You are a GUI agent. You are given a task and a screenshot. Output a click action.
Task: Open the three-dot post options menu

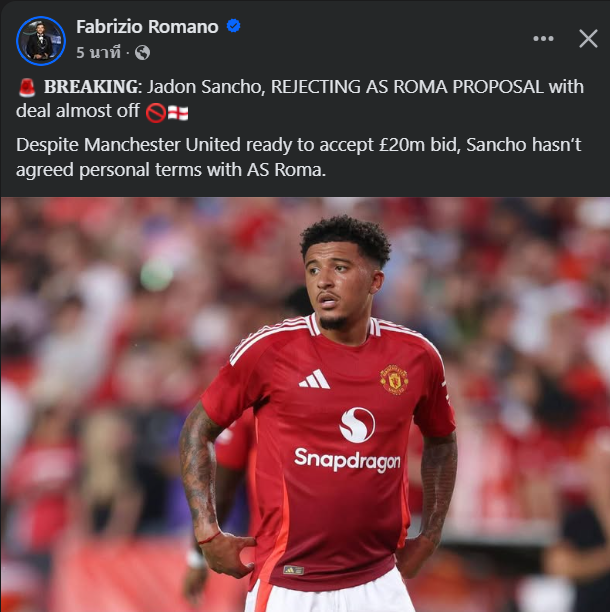[543, 39]
